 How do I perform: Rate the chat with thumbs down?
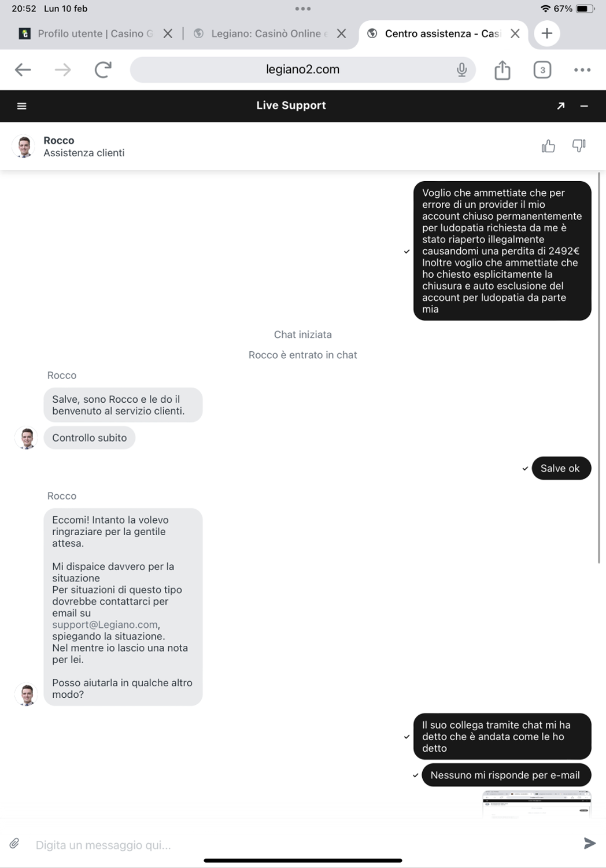point(579,146)
